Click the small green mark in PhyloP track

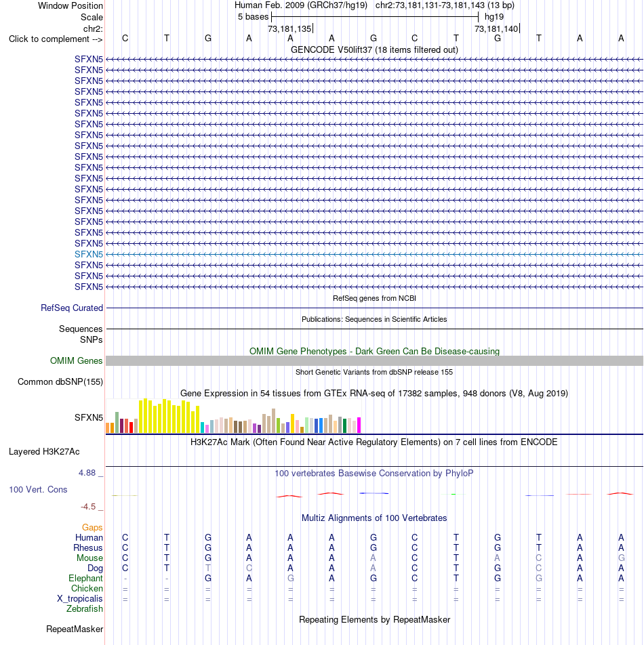point(454,494)
